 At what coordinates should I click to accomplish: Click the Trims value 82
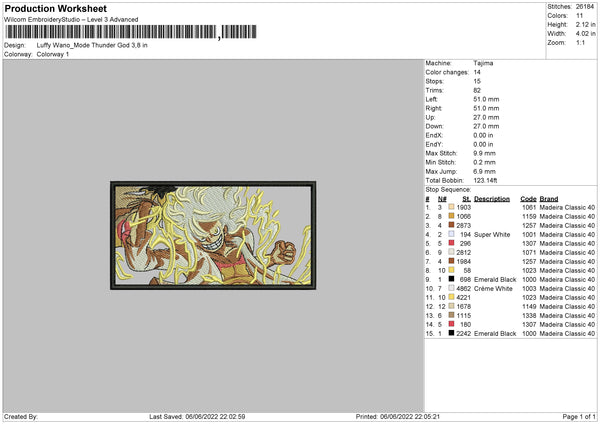coord(477,90)
